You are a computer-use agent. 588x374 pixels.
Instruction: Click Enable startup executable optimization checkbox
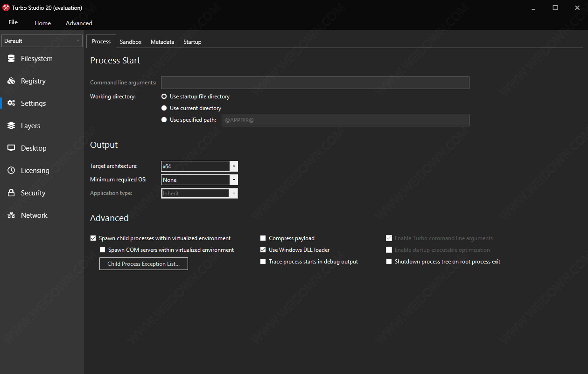click(389, 250)
